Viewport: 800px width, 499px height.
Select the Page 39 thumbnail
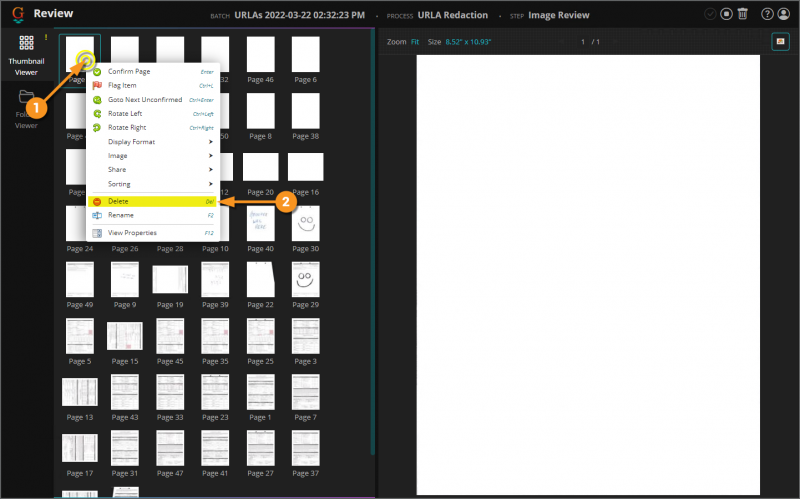click(x=215, y=279)
